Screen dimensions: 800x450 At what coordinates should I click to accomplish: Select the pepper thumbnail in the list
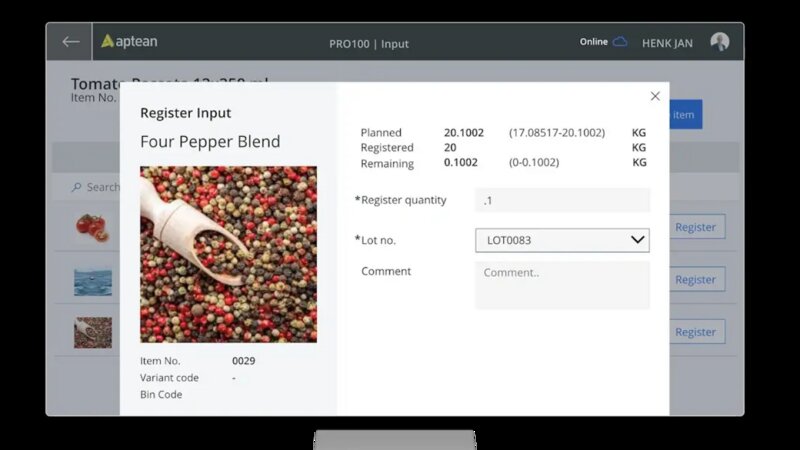point(93,333)
